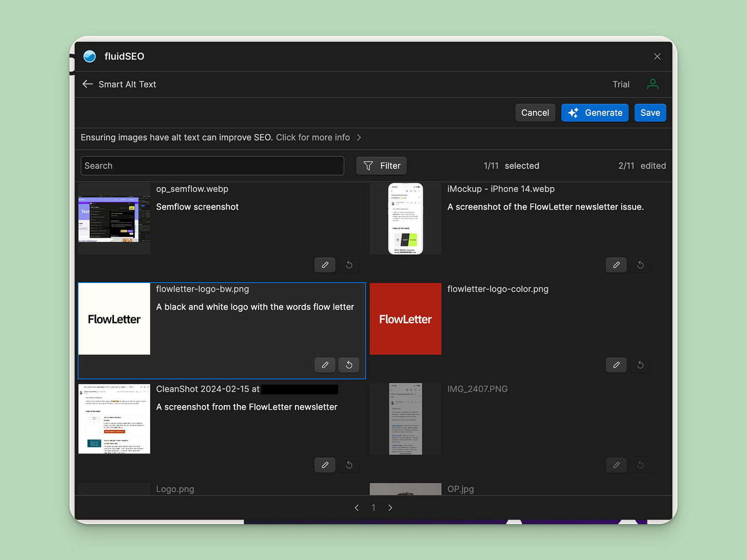The image size is (747, 560).
Task: Edit alt text for flowletter-logo-bw.png
Action: click(x=325, y=365)
